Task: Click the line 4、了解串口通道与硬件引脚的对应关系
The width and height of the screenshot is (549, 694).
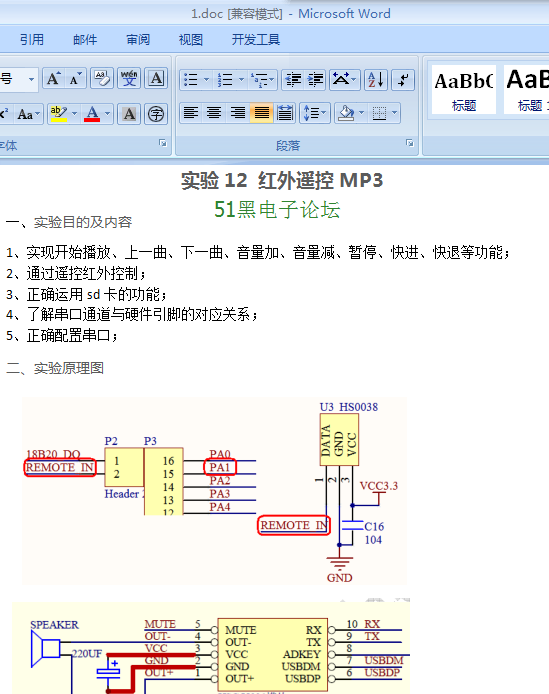Action: tap(132, 315)
